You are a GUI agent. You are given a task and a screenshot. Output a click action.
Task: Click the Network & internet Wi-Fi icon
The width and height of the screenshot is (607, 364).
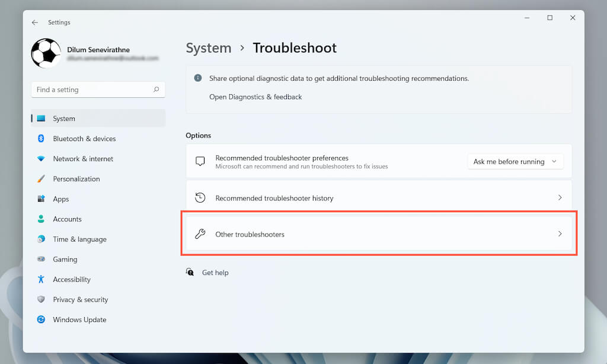(41, 159)
